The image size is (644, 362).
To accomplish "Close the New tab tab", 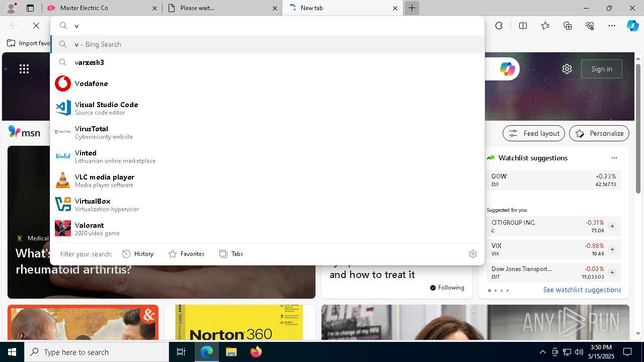I will [395, 8].
